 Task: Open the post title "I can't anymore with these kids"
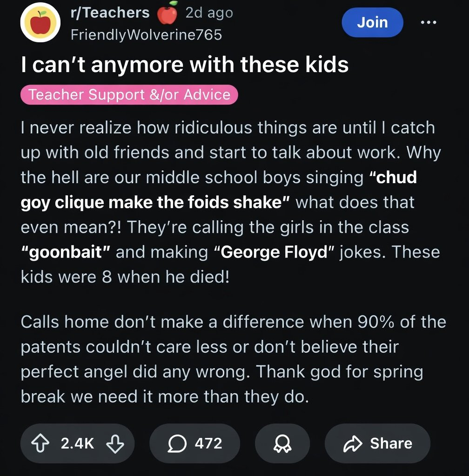[x=185, y=65]
